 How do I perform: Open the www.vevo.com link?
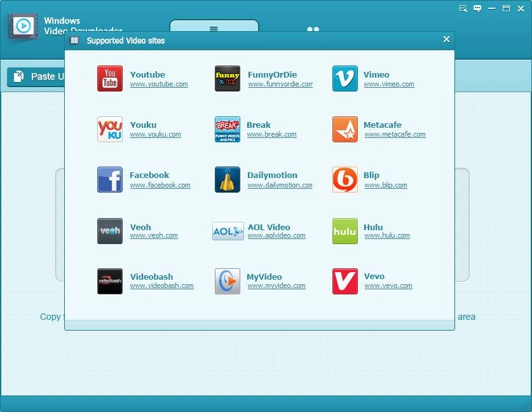click(388, 285)
